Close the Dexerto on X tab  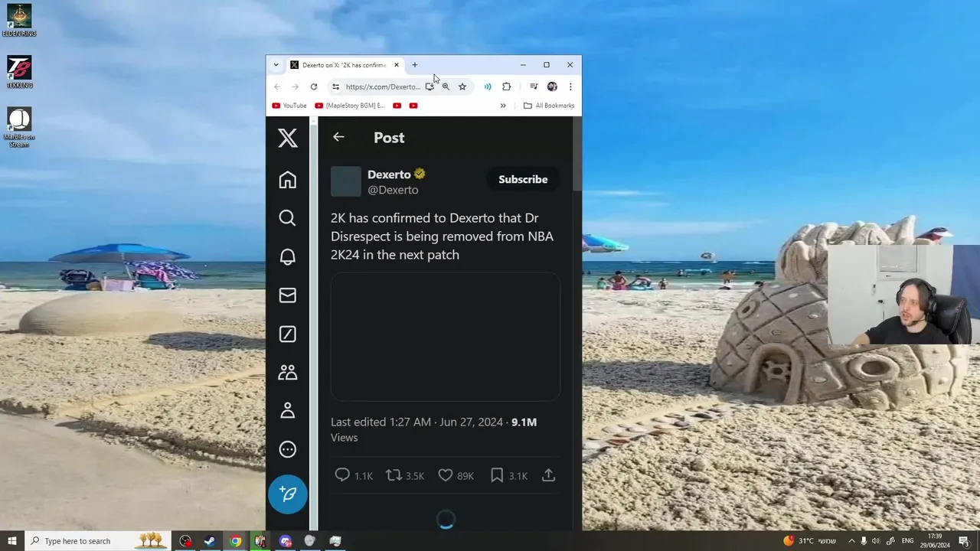coord(396,65)
